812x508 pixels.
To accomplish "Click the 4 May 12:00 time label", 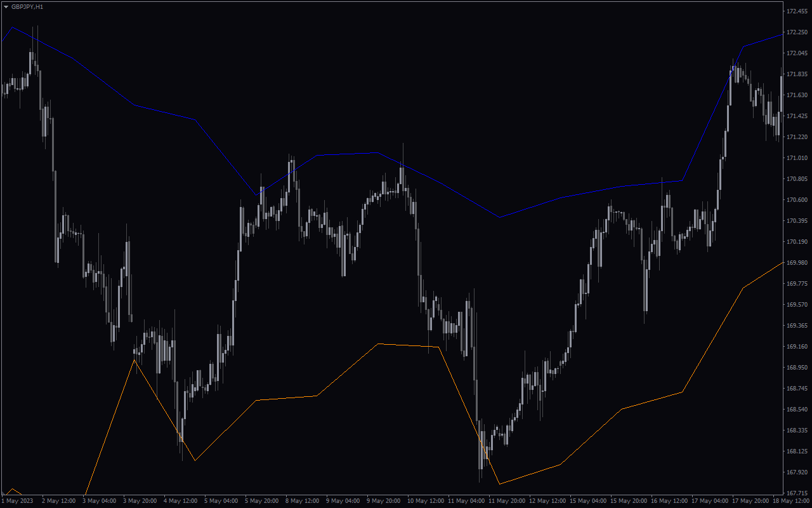I will pyautogui.click(x=180, y=501).
